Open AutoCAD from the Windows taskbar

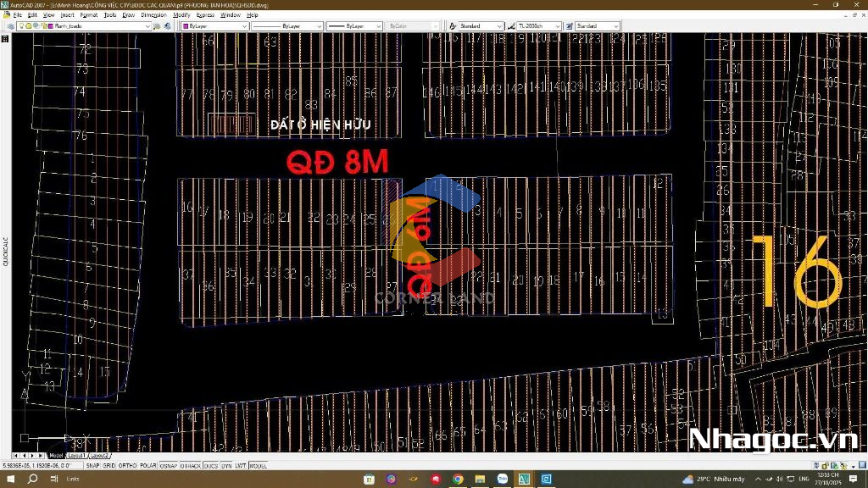click(524, 479)
